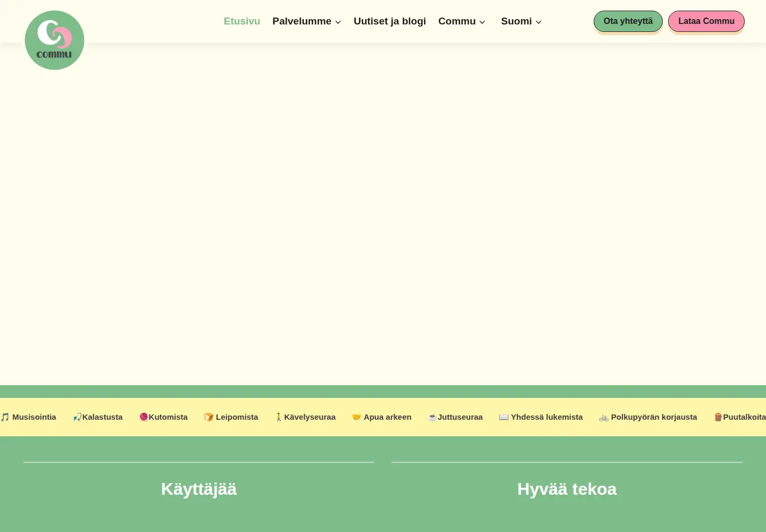The width and height of the screenshot is (766, 532).
Task: Click the Yhdessä lukemista text
Action: (547, 417)
